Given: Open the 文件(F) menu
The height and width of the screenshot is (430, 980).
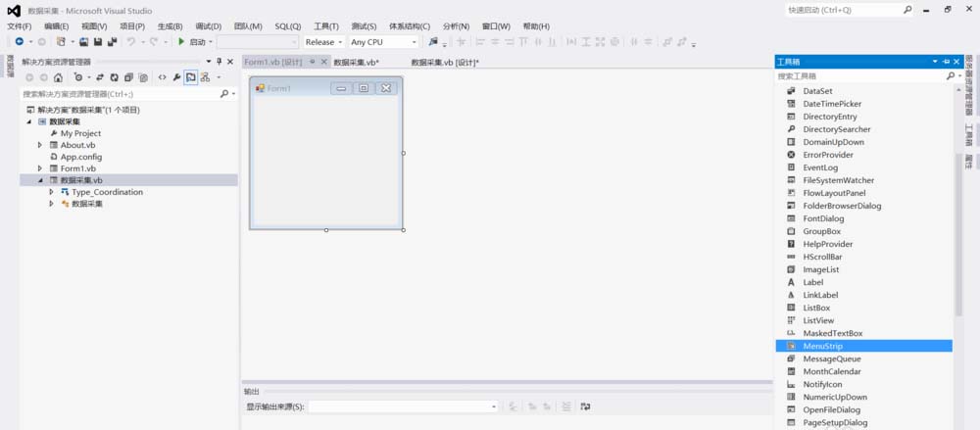Looking at the screenshot, I should tap(20, 26).
